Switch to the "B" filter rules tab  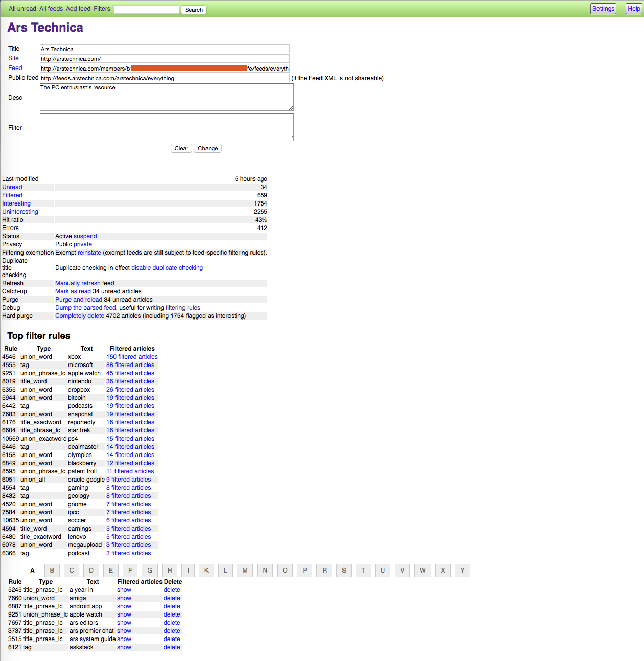click(x=52, y=570)
